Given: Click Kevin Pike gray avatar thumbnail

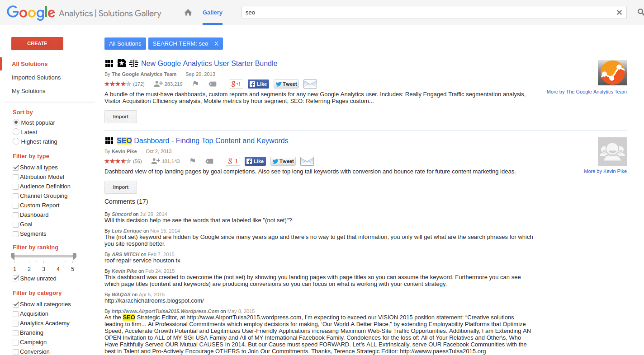Looking at the screenshot, I should point(612,152).
